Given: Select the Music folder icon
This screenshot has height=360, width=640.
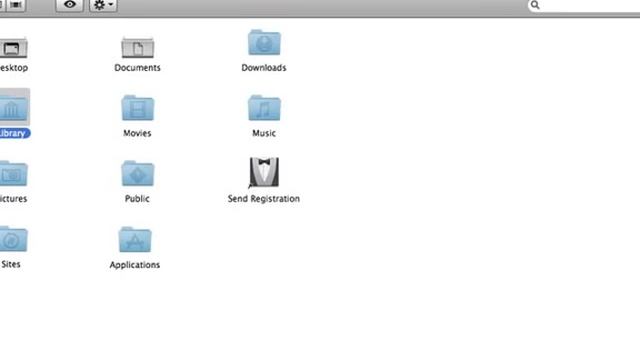Looking at the screenshot, I should (264, 108).
